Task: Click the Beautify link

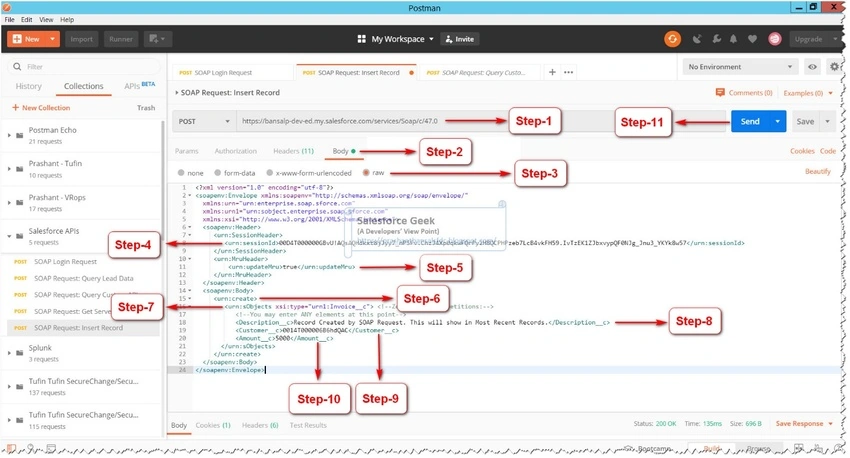Action: tap(817, 172)
